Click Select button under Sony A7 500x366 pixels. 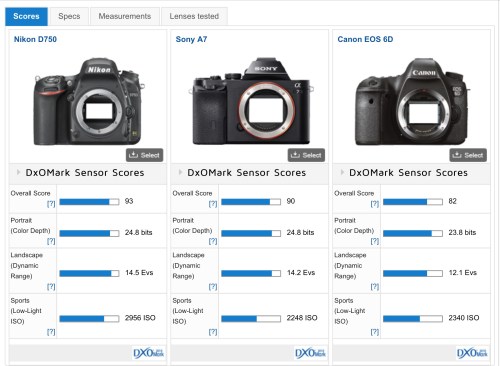coord(306,155)
